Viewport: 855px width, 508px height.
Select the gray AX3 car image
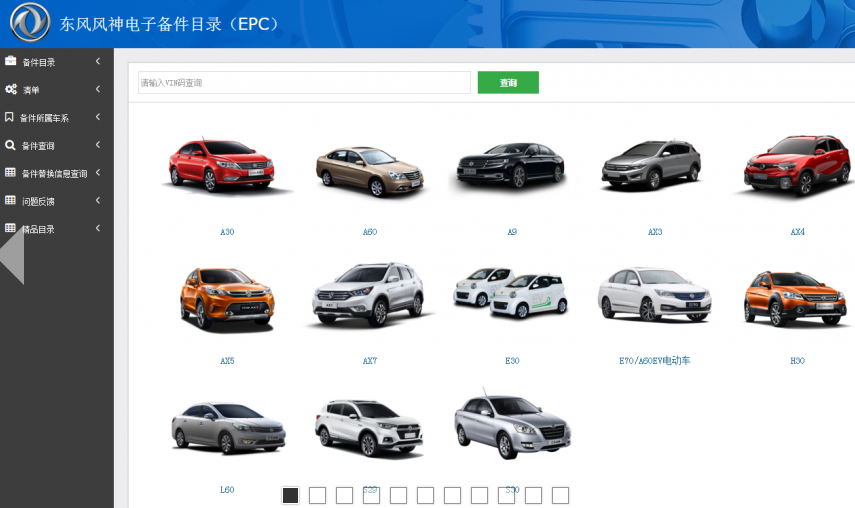652,165
